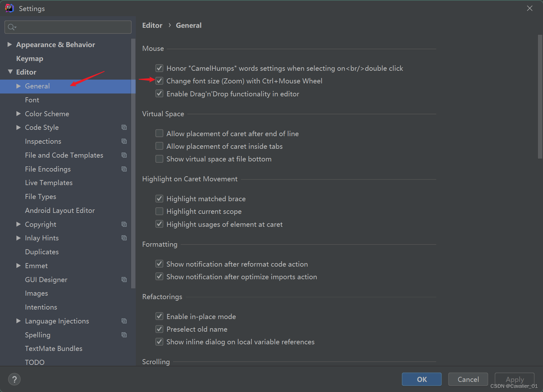
Task: Toggle notification after optimize imports action
Action: [160, 277]
